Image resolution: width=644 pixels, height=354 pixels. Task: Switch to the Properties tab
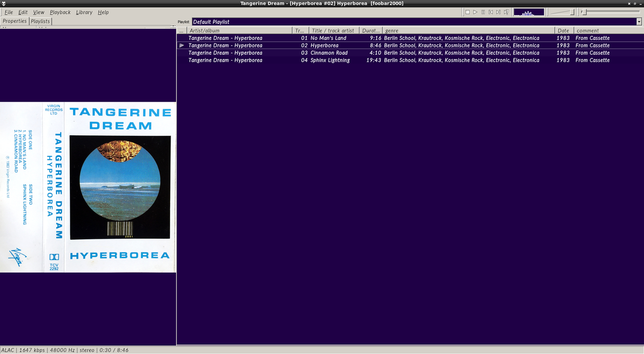15,21
